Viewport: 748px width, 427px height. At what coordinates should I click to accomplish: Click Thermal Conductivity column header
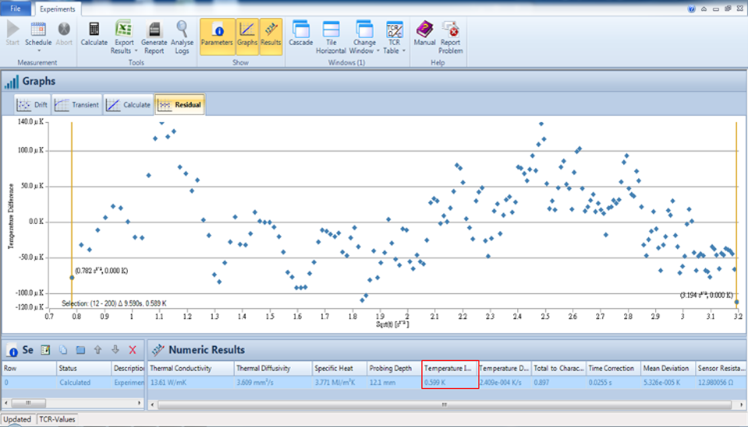[x=191, y=368]
